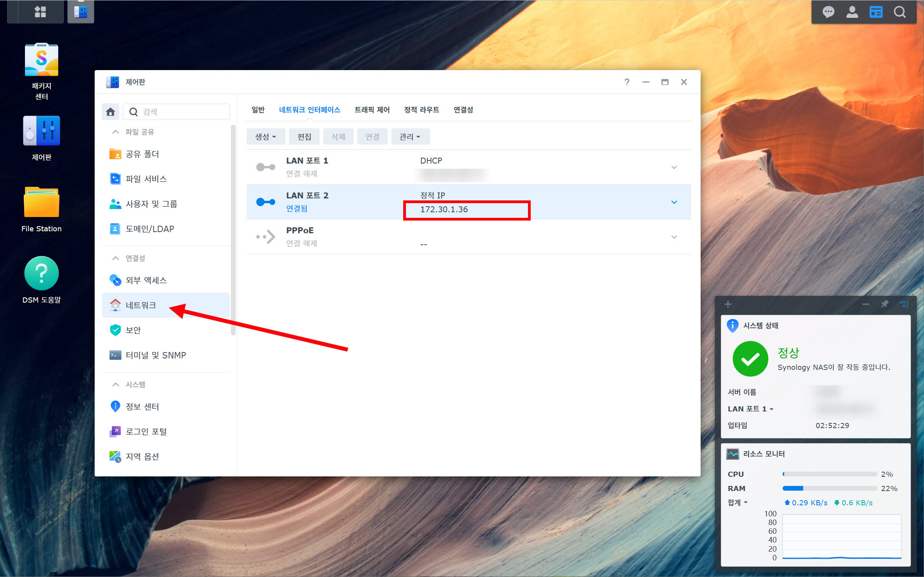Toggle the widgets panel icon
This screenshot has height=577, width=924.
[x=876, y=12]
